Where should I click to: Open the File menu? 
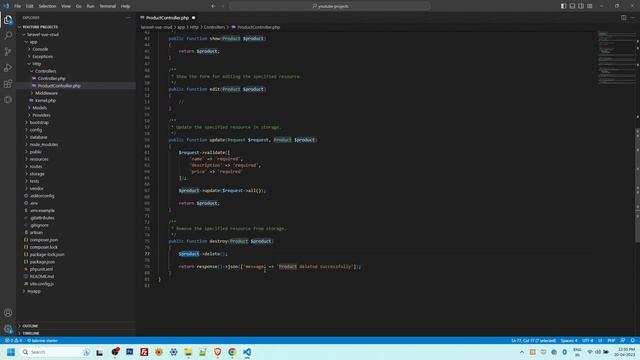pos(17,6)
